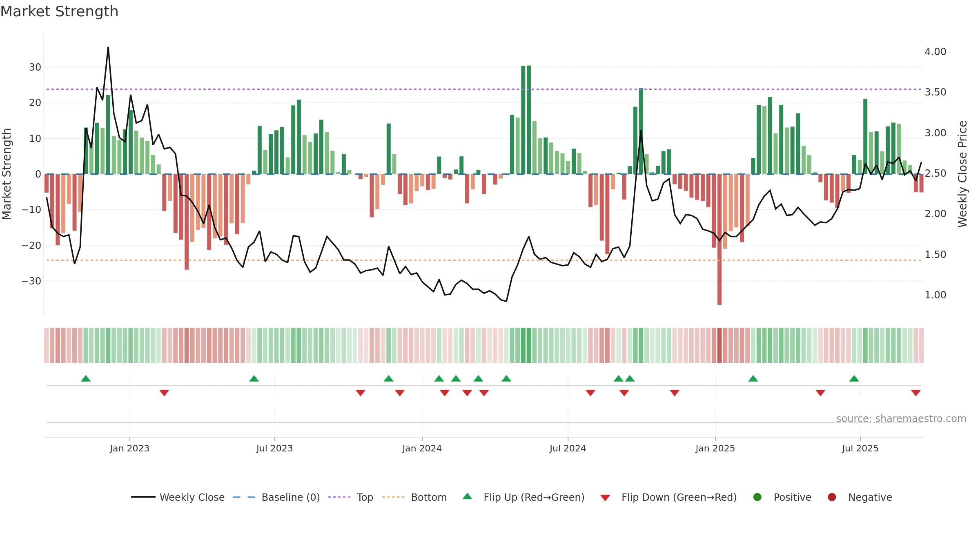
Task: Toggle the Weekly Close legend entry
Action: 178,497
